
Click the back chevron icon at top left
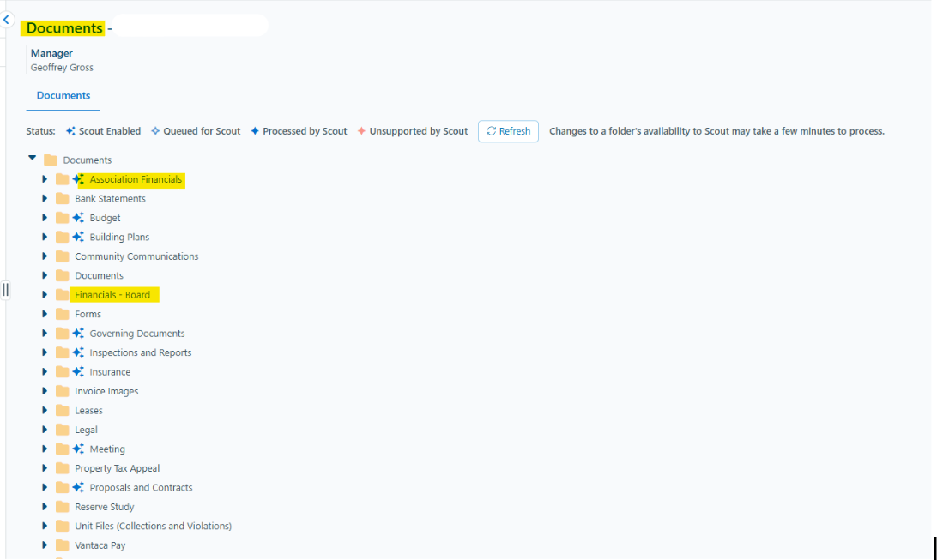(x=6, y=20)
